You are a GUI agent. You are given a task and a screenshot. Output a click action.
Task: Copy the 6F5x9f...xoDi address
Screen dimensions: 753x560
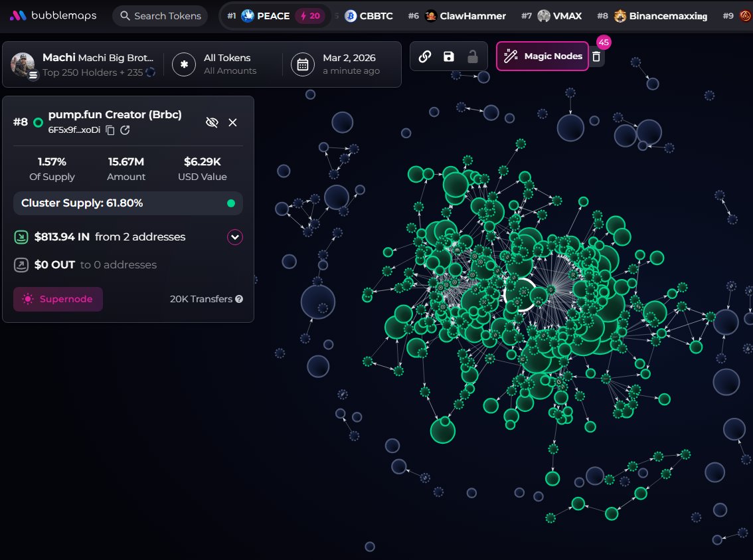(x=109, y=130)
